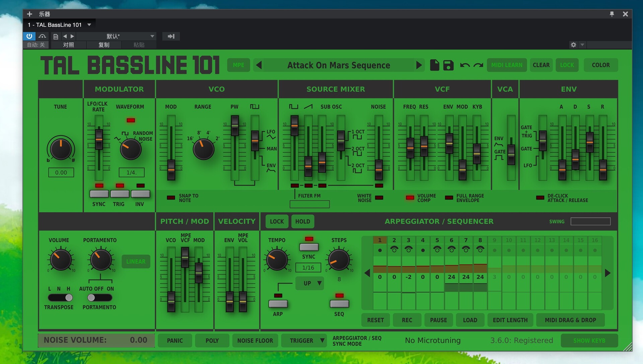Toggle tie icon on sequencer step 7
The width and height of the screenshot is (643, 364).
pos(466,250)
